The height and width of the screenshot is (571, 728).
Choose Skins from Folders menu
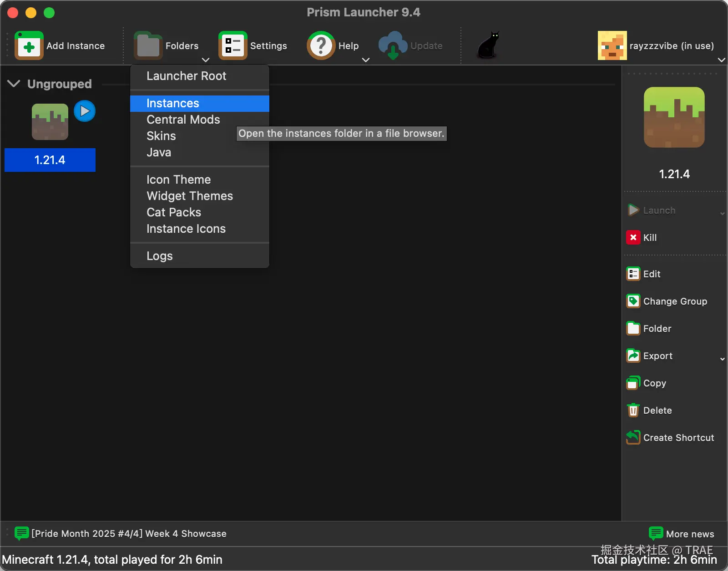(200, 136)
